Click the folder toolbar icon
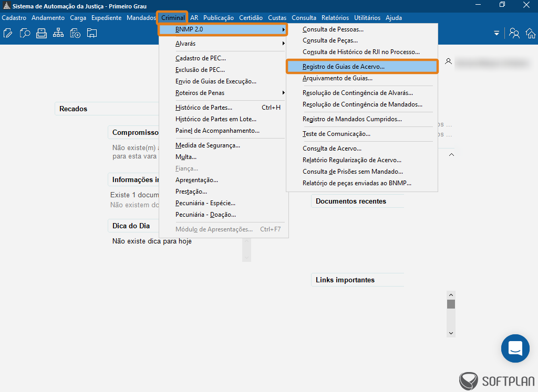The height and width of the screenshot is (392, 538). 92,33
